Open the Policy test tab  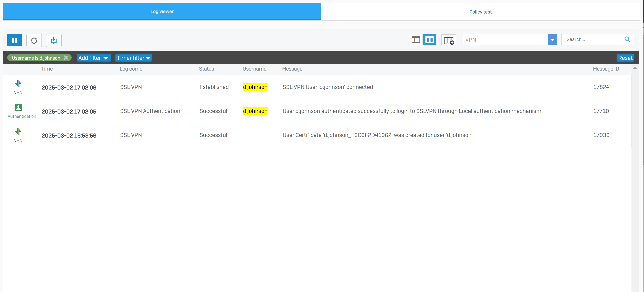480,12
